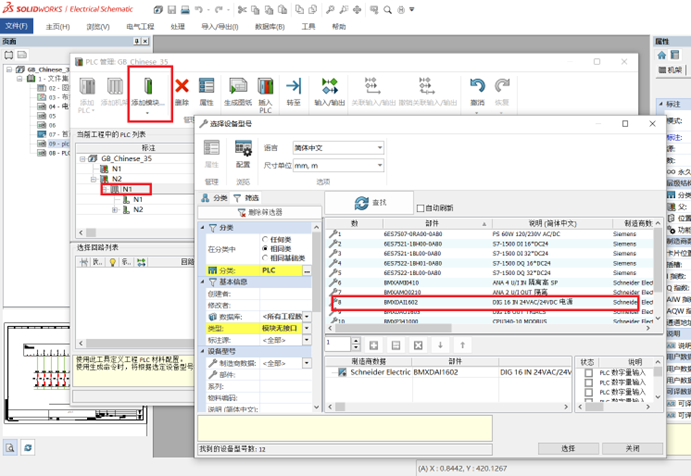This screenshot has height=476, width=691.
Task: Collapse the 设备型号 filter section
Action: point(202,351)
